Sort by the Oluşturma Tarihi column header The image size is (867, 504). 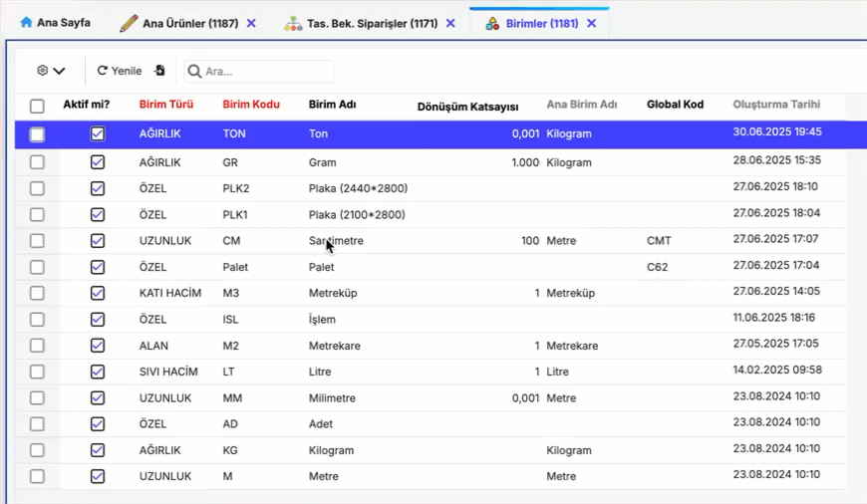point(776,105)
